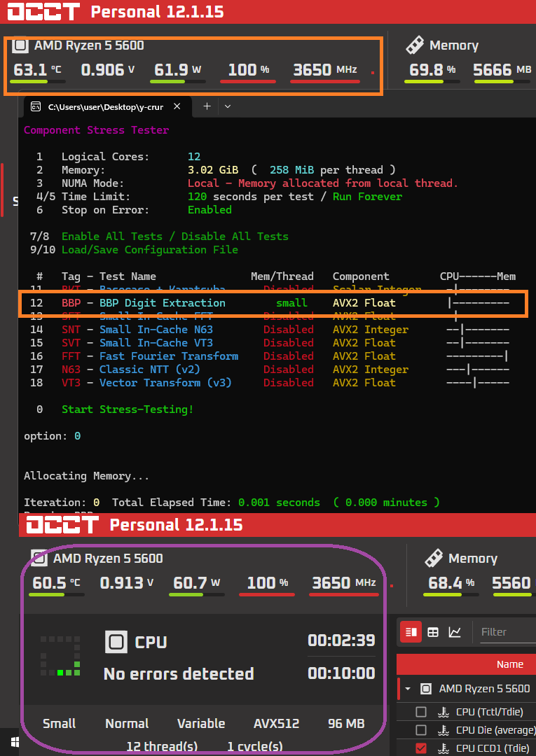Click the 61.9 W power value

tap(177, 69)
